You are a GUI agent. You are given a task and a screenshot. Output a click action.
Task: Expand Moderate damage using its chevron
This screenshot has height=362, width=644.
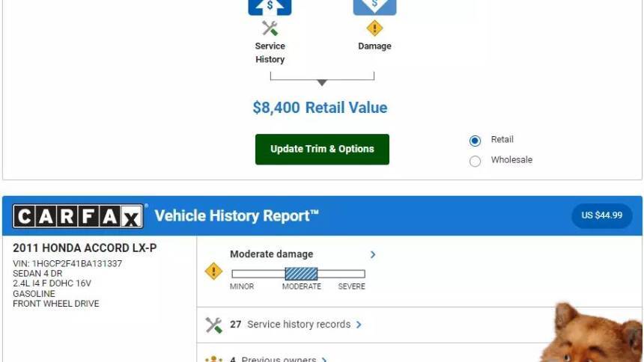click(372, 254)
